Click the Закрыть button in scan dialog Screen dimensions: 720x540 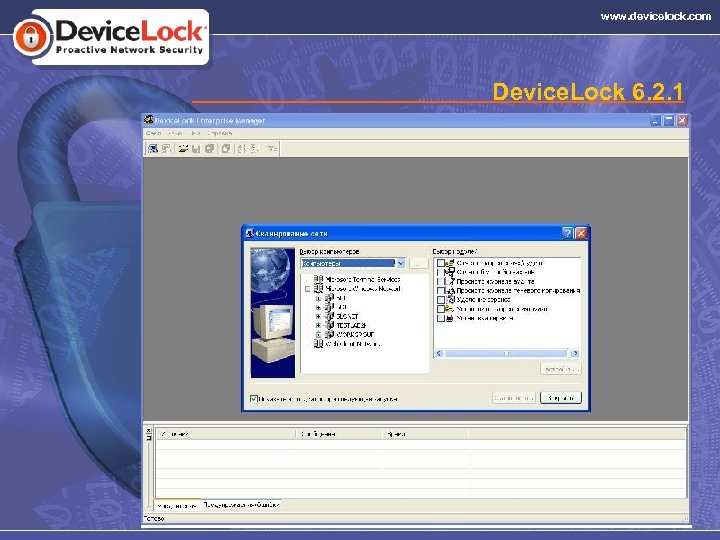pos(561,398)
